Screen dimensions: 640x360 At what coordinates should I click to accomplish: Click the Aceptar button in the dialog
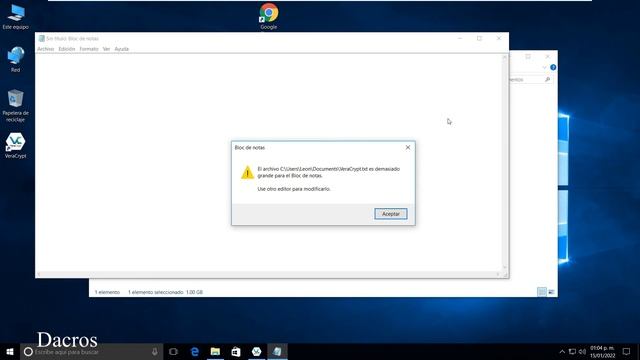(391, 214)
